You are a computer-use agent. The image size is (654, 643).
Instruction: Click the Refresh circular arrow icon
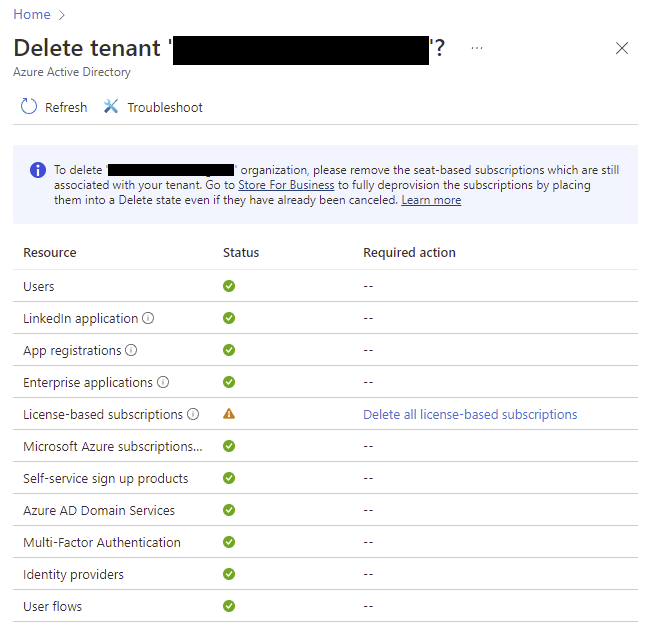[x=29, y=107]
